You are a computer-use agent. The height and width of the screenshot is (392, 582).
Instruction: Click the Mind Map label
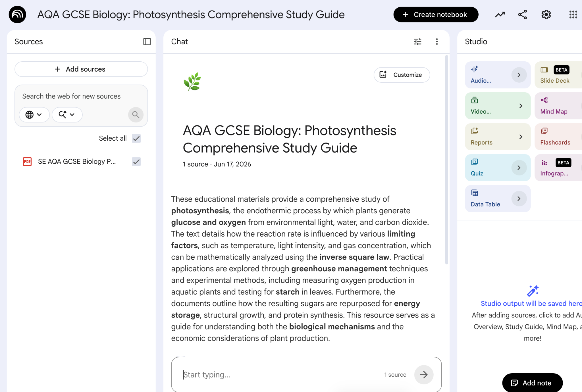click(x=554, y=112)
